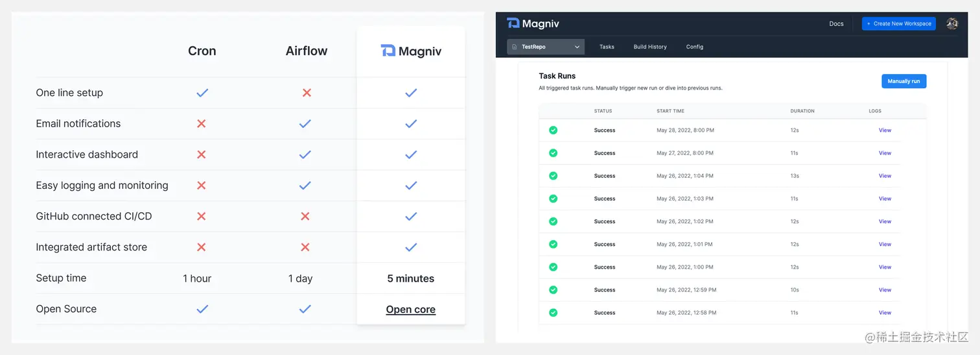Click the '5 minutes' setup time cell
Viewport: 980px width, 355px height.
pyautogui.click(x=411, y=278)
